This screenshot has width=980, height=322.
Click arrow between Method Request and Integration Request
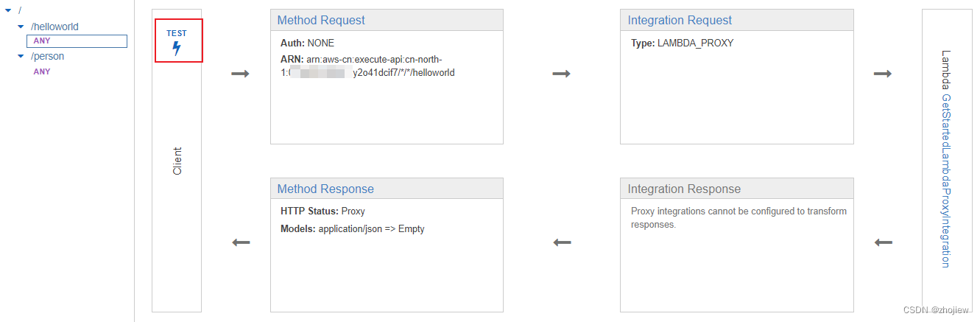561,74
